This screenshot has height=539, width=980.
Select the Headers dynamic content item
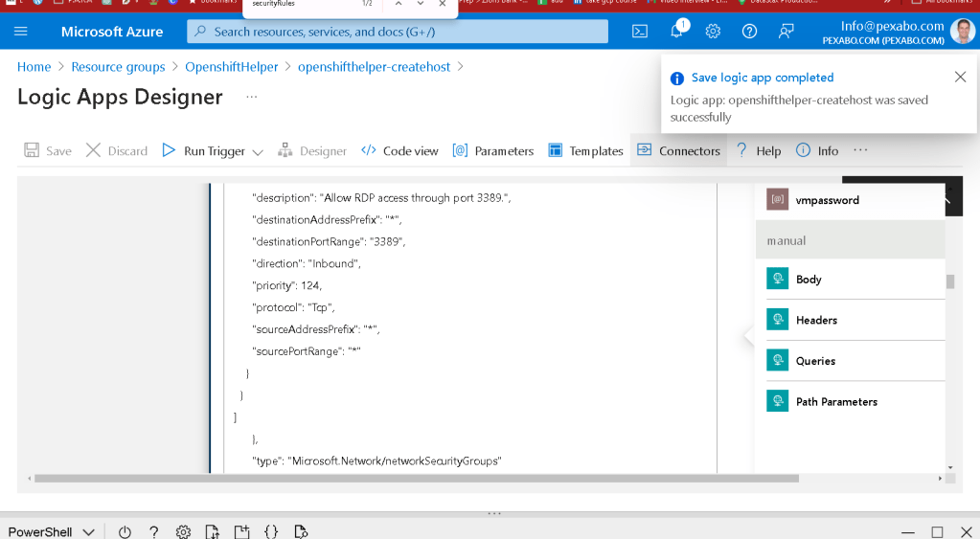coord(850,320)
